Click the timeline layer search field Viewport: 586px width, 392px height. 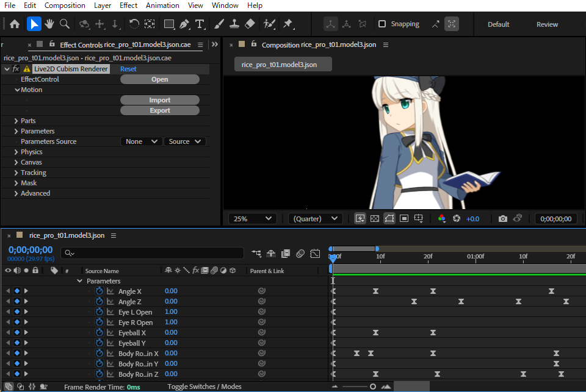coord(152,253)
